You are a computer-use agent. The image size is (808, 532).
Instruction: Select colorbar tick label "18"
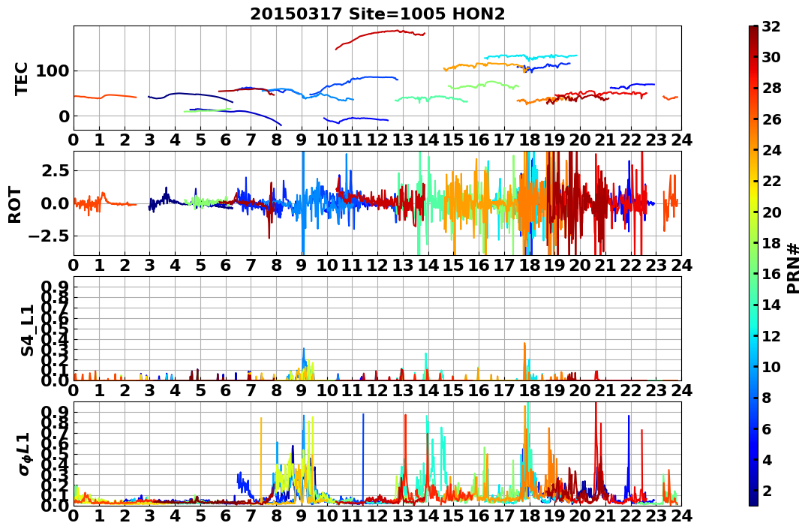[771, 243]
